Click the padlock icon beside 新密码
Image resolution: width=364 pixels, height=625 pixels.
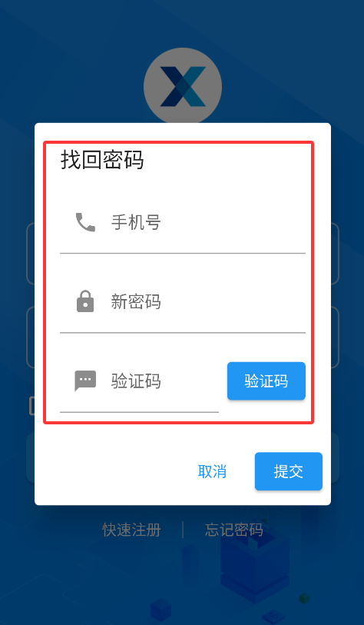point(85,301)
